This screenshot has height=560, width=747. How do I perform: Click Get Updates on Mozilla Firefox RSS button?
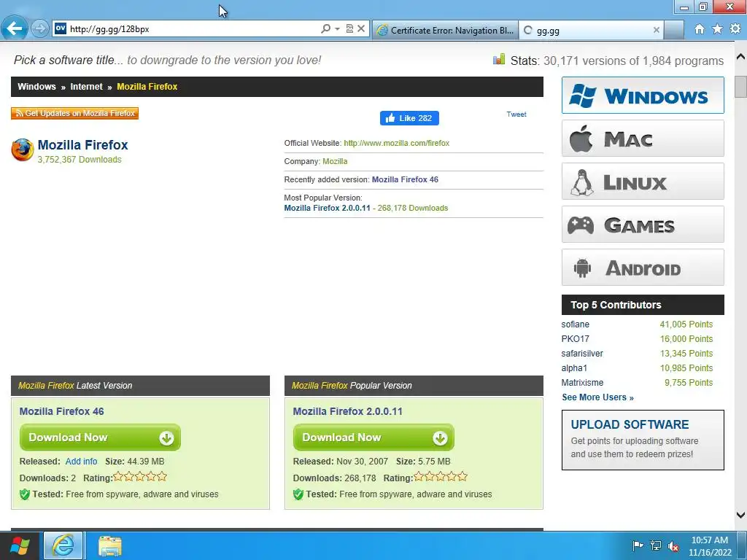point(75,113)
